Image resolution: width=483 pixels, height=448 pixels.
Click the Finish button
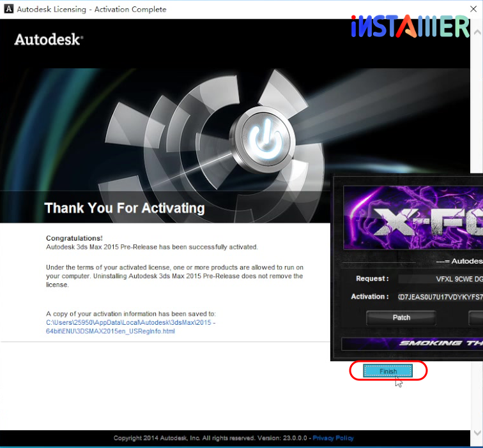[x=388, y=371]
